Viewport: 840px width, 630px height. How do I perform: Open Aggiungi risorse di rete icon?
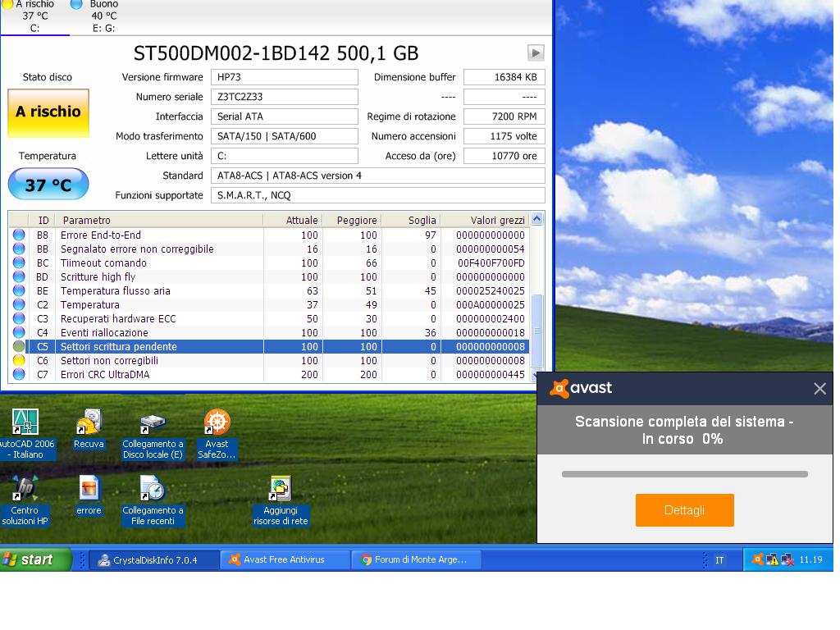click(281, 490)
